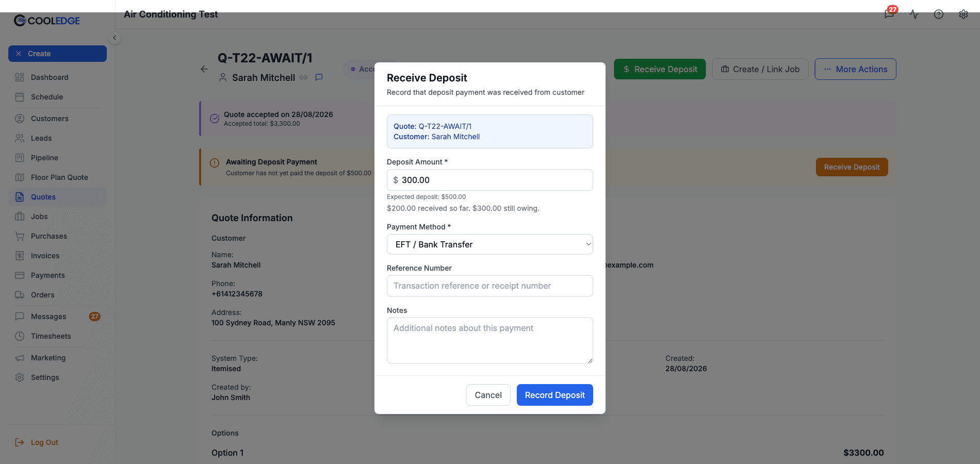Click the Notes text area
Screen dimensions: 980x464
tap(489, 340)
